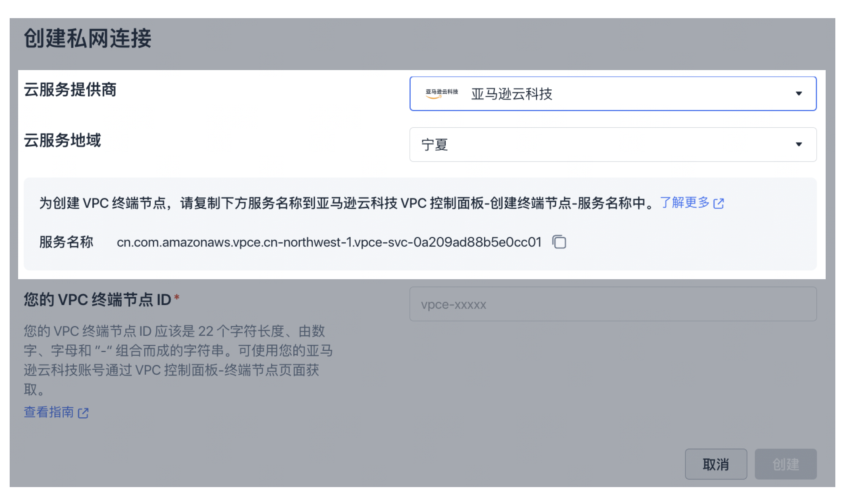Focus the VPC endpoint ID input field
845x504 pixels.
tap(613, 304)
